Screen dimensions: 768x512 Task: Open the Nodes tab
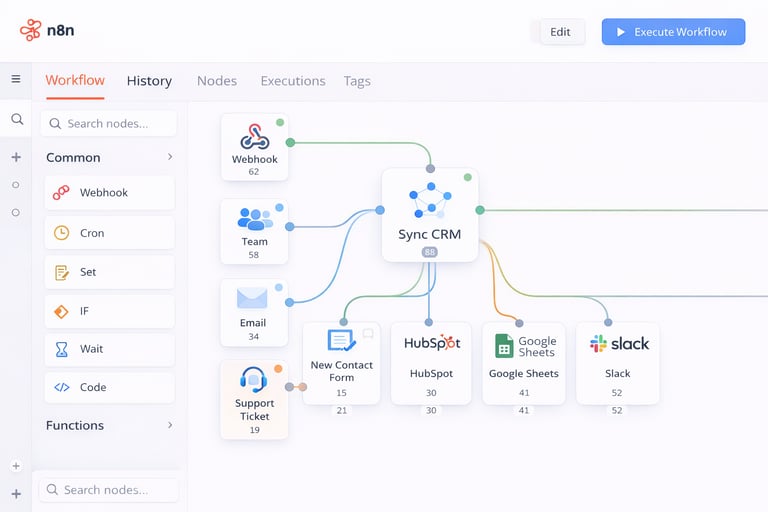click(x=217, y=81)
